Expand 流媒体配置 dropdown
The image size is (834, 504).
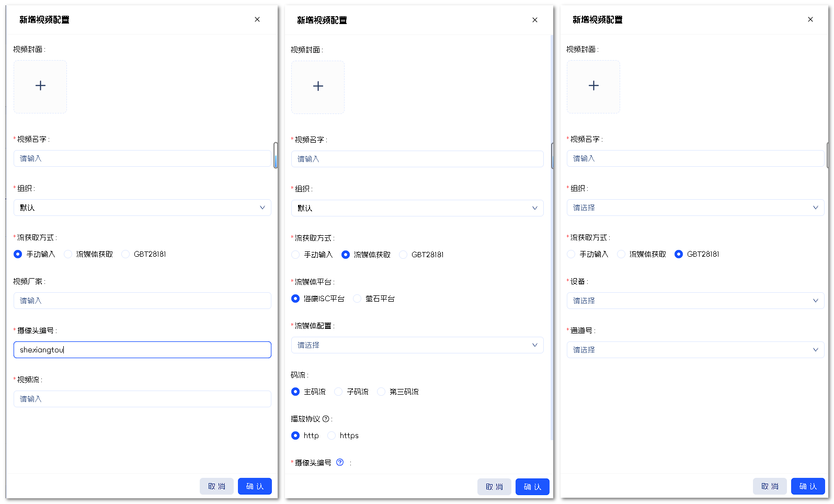pyautogui.click(x=417, y=345)
